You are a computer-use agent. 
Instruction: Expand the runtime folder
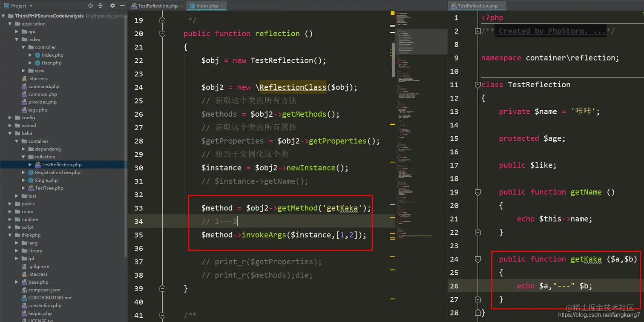(10, 219)
